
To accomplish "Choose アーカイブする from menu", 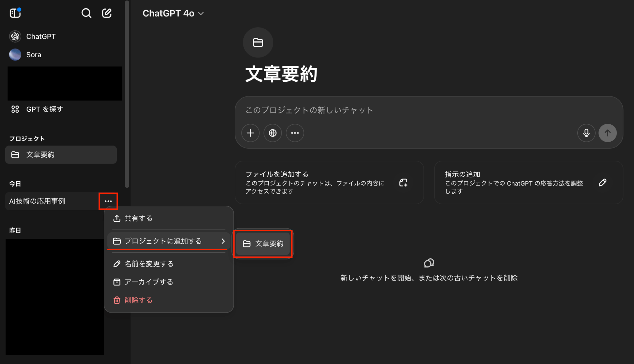I will [168, 282].
